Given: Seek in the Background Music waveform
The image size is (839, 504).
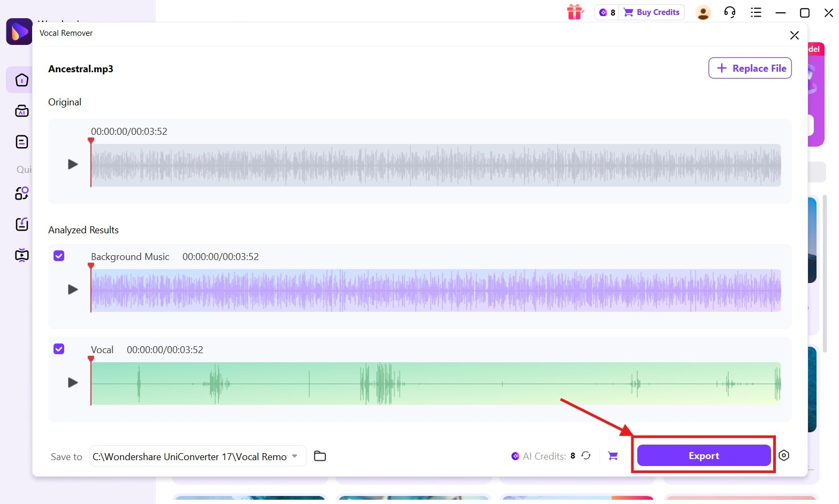Looking at the screenshot, I should tap(436, 291).
